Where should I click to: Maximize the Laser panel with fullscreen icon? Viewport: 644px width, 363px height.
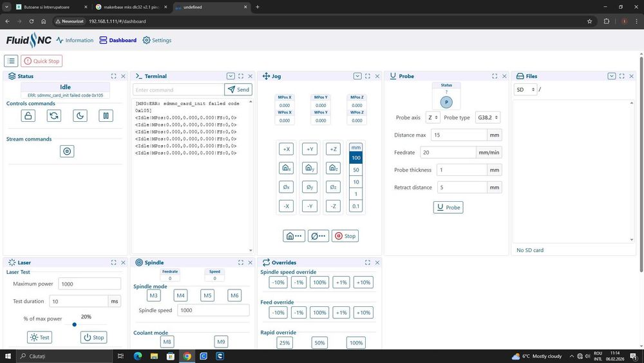(x=114, y=262)
